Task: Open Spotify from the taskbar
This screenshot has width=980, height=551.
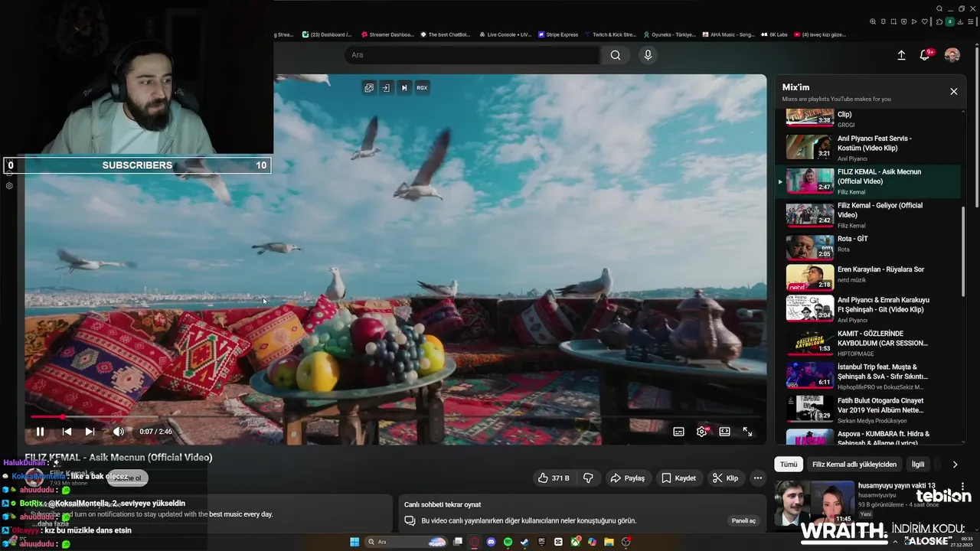Action: (508, 542)
